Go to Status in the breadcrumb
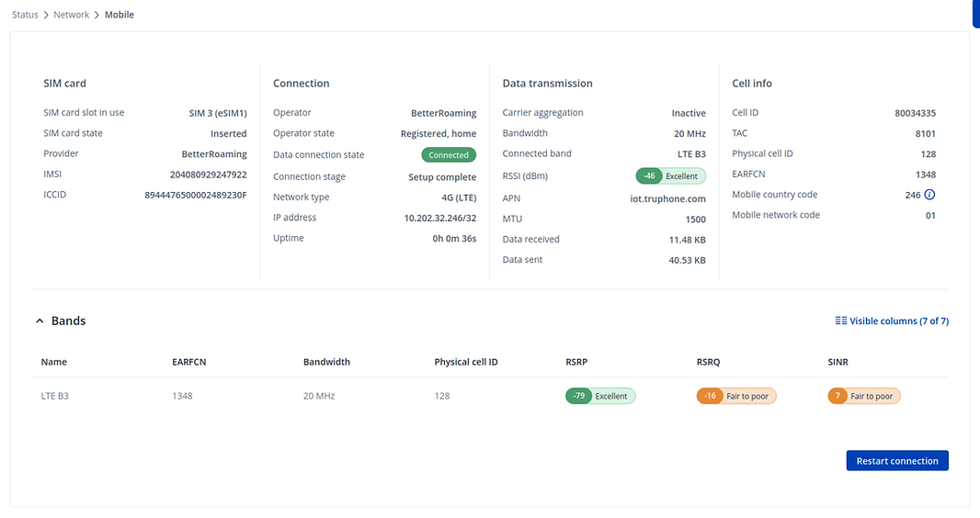 (x=25, y=15)
